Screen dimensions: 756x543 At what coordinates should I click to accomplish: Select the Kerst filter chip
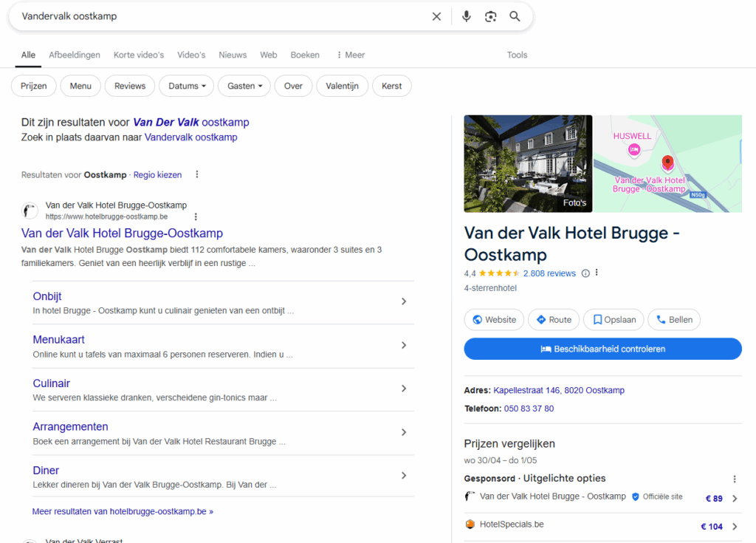[391, 86]
